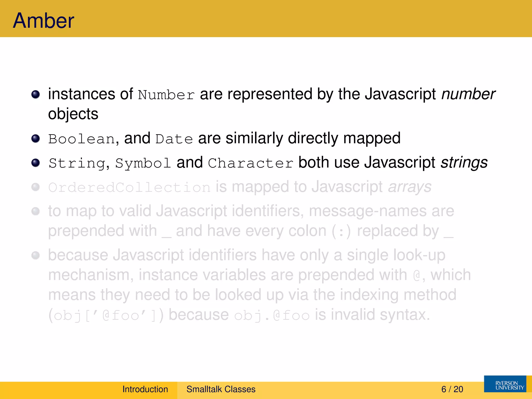This screenshot has height=399, width=532.
Task: Click the obj.@foo code snippet
Action: pos(272,316)
